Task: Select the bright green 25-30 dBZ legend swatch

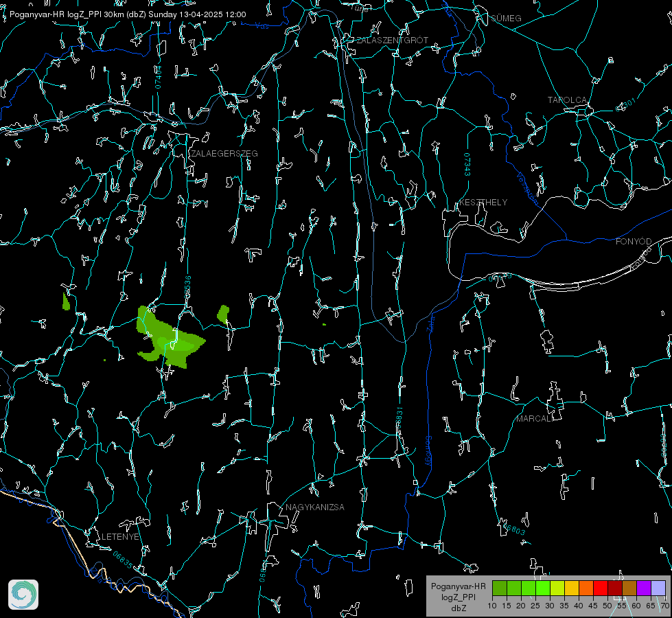Action: tap(543, 588)
